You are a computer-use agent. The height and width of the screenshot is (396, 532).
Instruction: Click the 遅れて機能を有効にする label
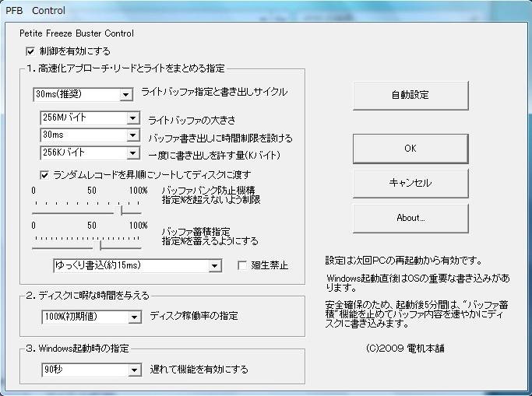tap(199, 369)
